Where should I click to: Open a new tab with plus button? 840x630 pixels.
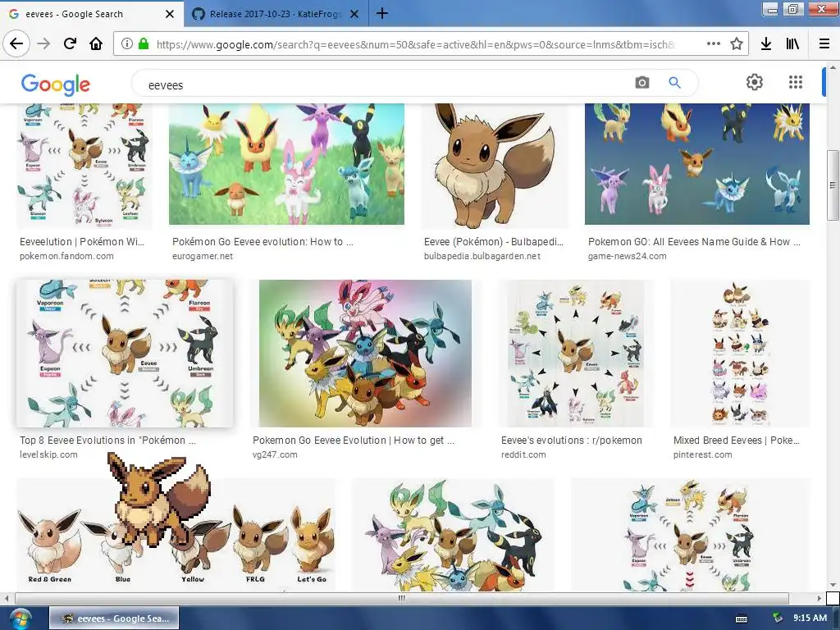pyautogui.click(x=382, y=13)
